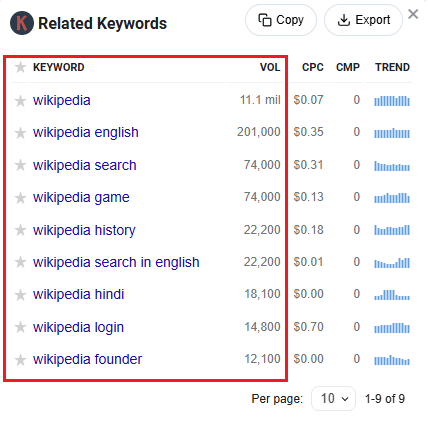View trend chart for wikipedia search
428x424 pixels.
click(392, 165)
